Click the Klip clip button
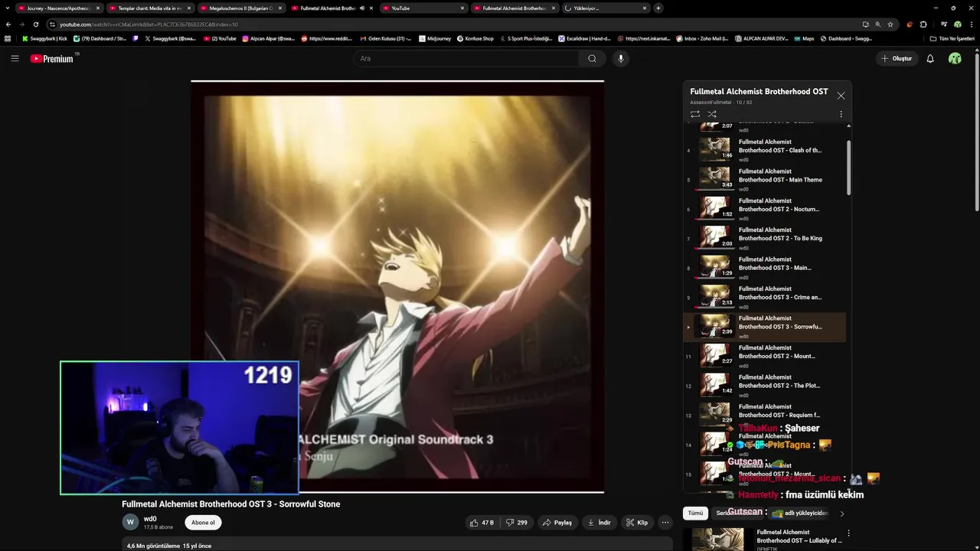 (637, 523)
